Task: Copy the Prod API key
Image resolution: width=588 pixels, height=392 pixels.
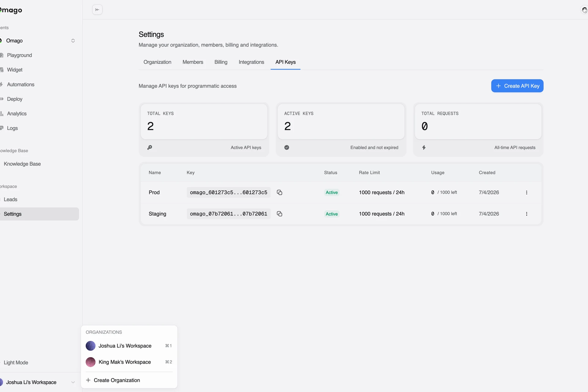Action: [279, 192]
